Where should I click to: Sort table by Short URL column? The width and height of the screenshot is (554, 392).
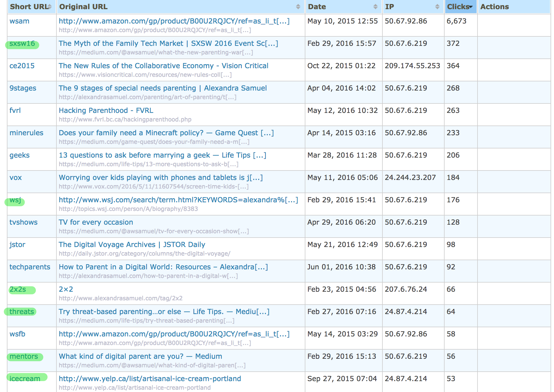(x=32, y=7)
